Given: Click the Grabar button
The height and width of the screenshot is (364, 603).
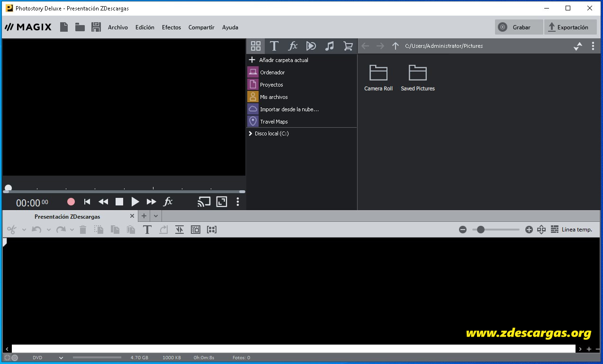Looking at the screenshot, I should click(x=519, y=27).
